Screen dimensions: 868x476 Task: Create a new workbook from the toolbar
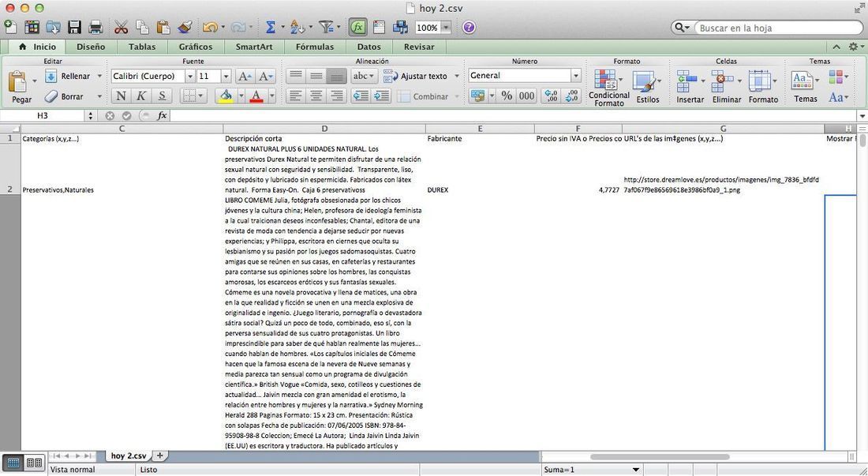pos(10,27)
